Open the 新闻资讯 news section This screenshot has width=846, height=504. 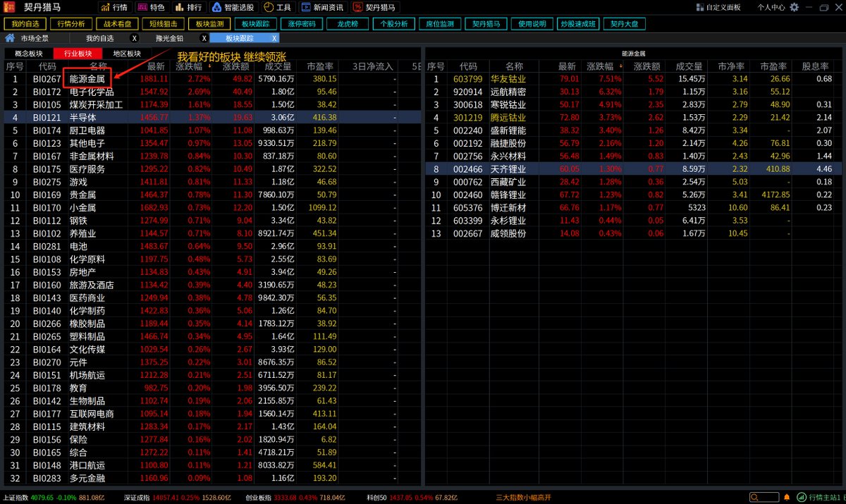tap(323, 8)
